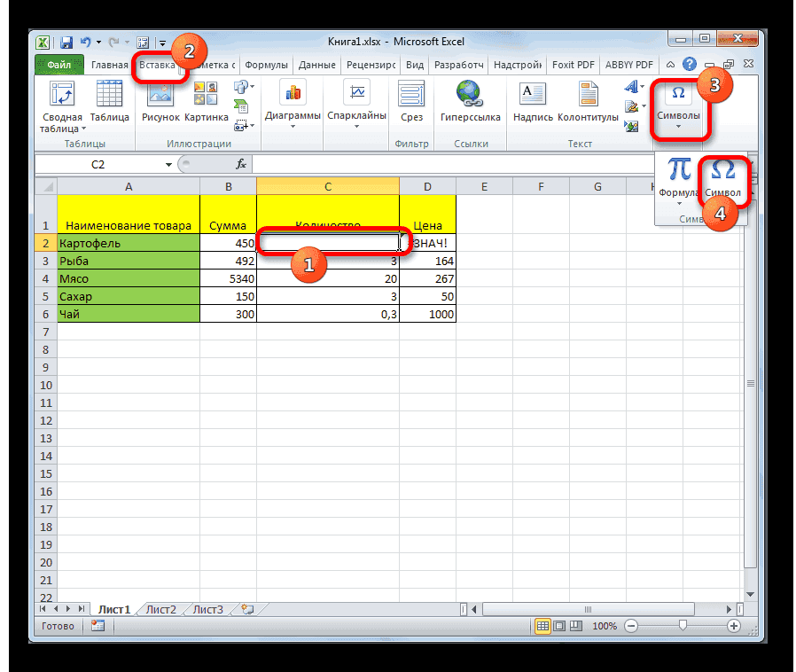Open Колонтитулы (Header and Footer)
The image size is (796, 672).
click(x=587, y=102)
